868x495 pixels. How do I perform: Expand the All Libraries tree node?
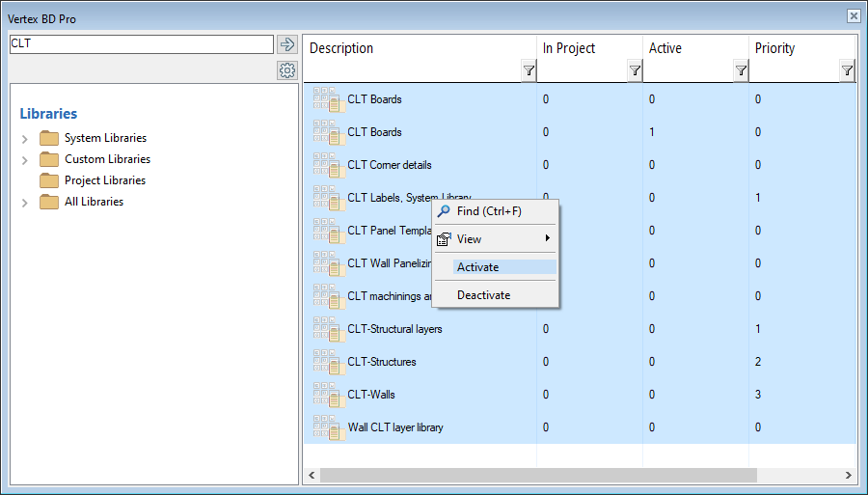coord(25,203)
